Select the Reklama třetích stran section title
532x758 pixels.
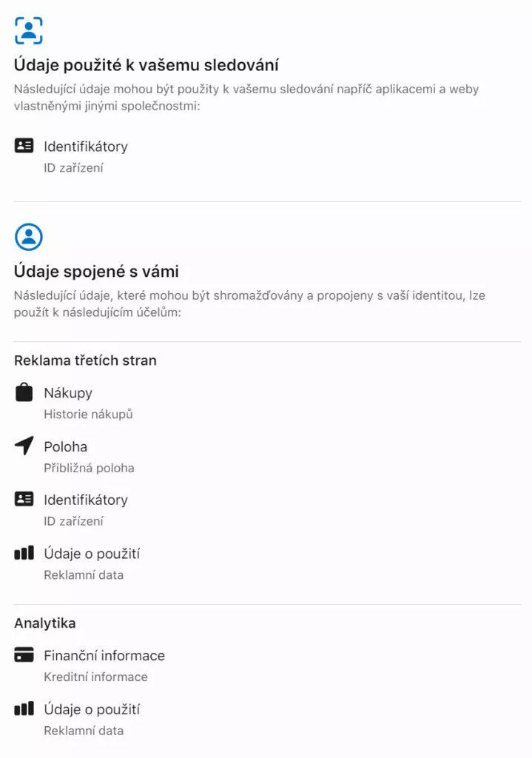85,360
